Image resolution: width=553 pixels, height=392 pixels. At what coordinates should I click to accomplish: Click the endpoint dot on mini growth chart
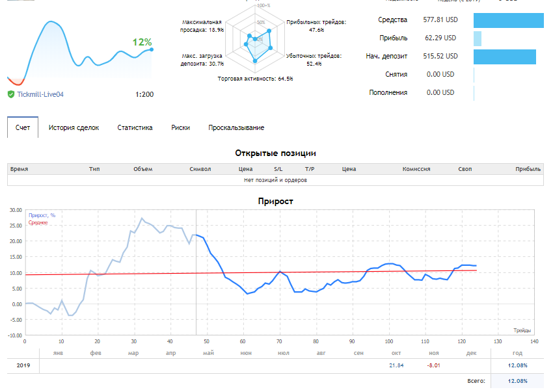(x=152, y=49)
